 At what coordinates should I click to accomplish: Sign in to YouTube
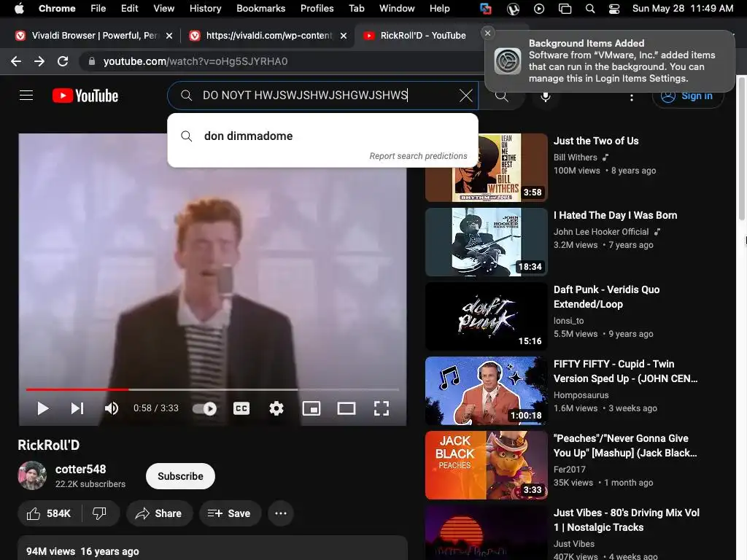point(688,96)
